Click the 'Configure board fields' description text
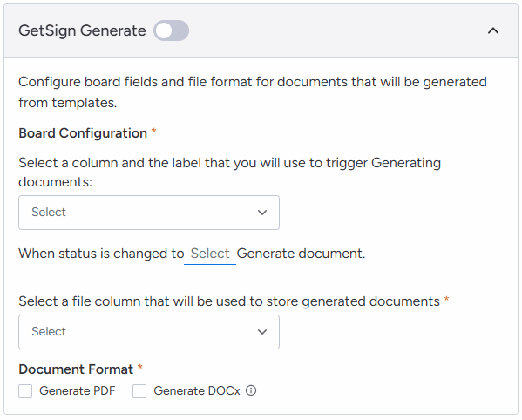The width and height of the screenshot is (522, 420). [x=253, y=92]
